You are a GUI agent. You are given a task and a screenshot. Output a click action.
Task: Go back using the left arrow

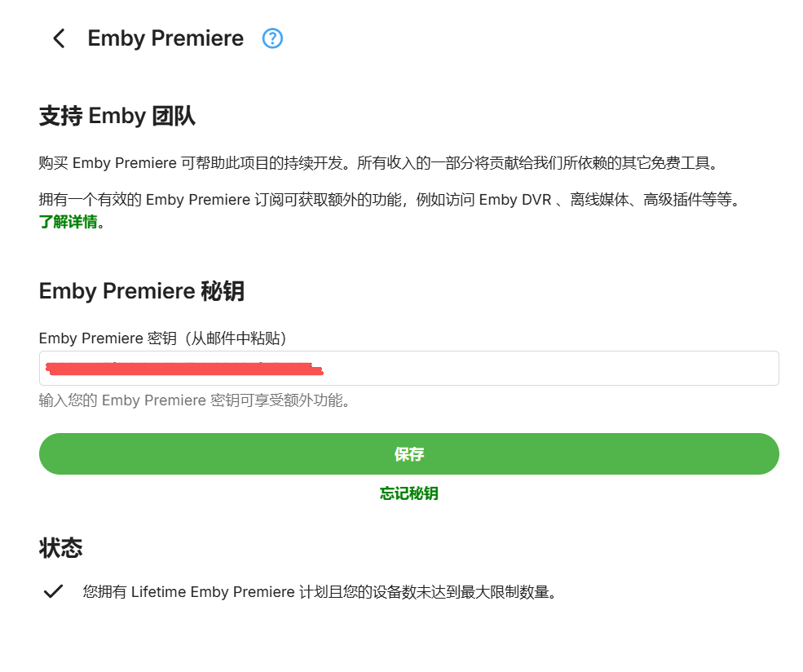click(59, 38)
